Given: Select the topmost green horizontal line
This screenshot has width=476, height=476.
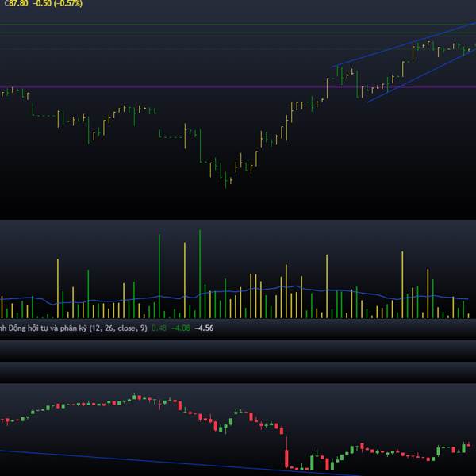Looking at the screenshot, I should click(x=238, y=24).
